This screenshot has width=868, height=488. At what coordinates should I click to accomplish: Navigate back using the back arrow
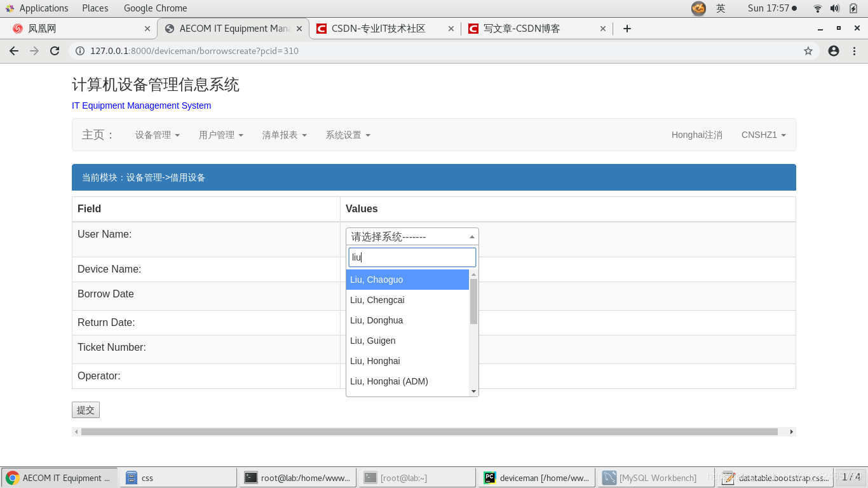(x=14, y=51)
